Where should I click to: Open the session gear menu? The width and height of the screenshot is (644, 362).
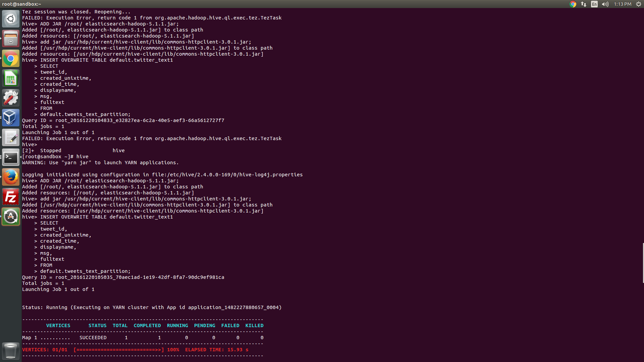[639, 4]
